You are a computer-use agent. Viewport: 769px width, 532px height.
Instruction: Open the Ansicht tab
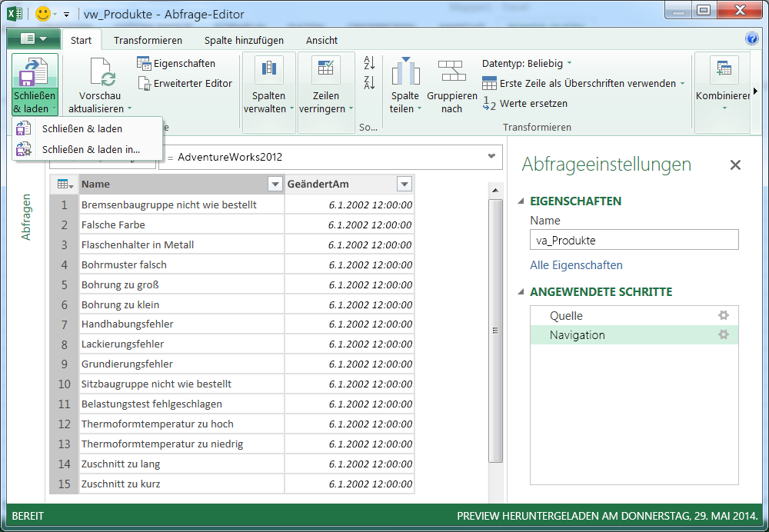[321, 40]
